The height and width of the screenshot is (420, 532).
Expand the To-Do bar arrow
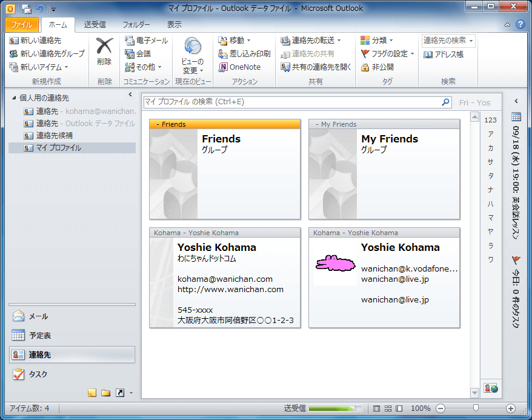[x=516, y=101]
